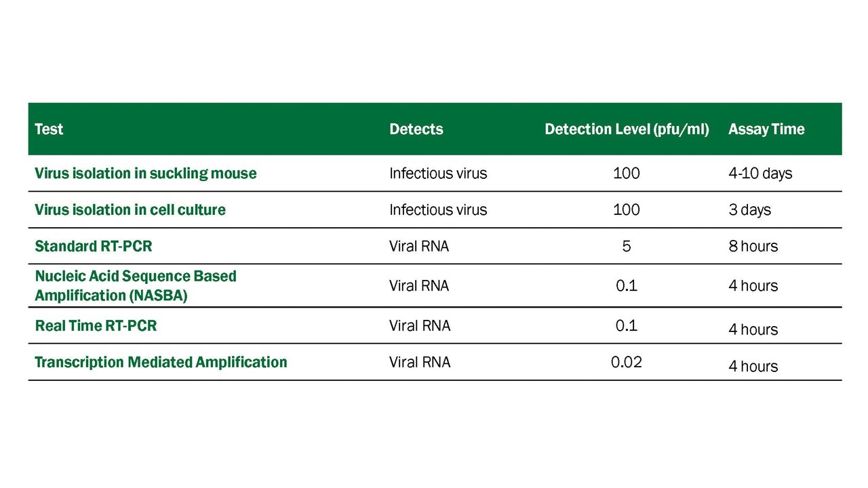
Task: Click the 8 hours assay time cell
Action: pyautogui.click(x=753, y=246)
